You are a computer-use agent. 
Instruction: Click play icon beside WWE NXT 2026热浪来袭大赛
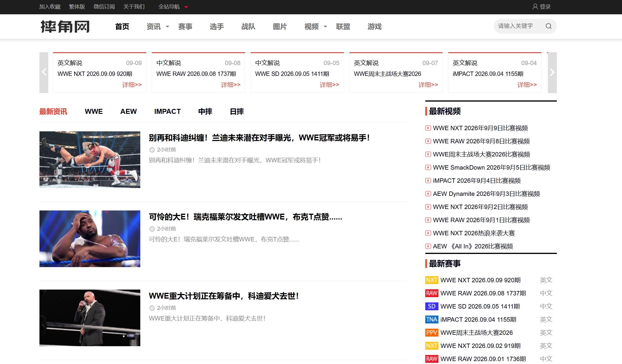(428, 233)
